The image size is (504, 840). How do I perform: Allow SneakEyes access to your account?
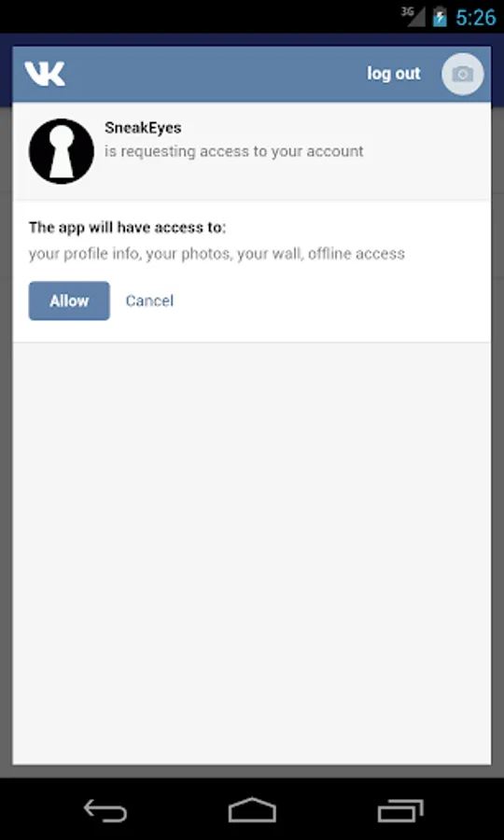pyautogui.click(x=69, y=301)
